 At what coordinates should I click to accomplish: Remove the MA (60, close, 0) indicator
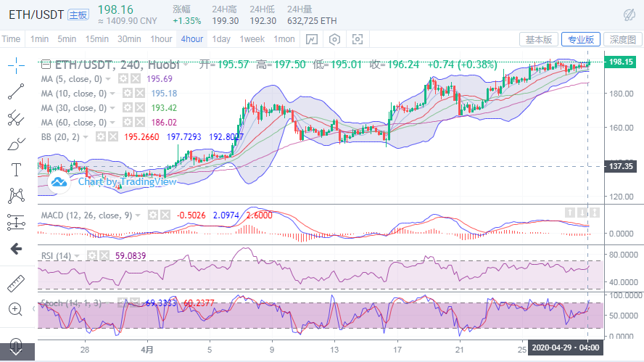tap(140, 122)
